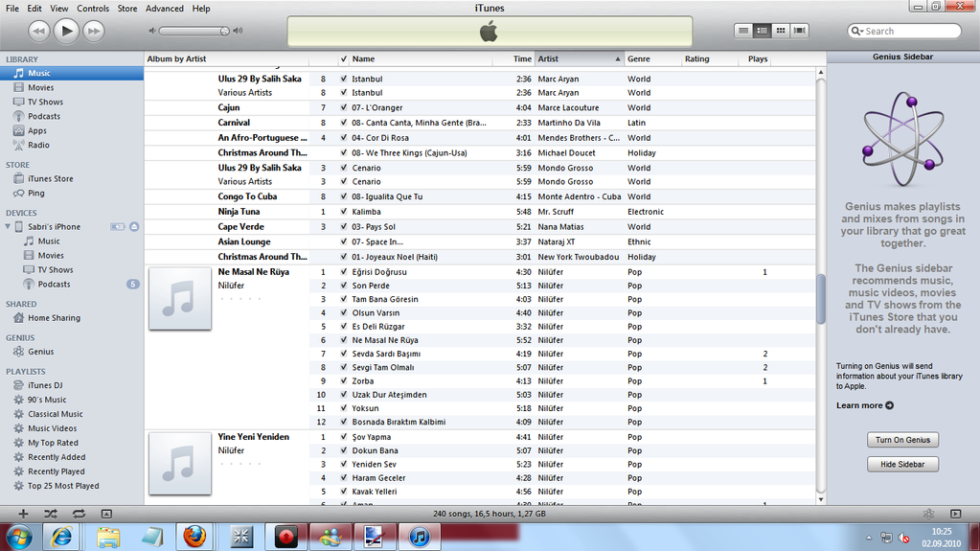Uncheck the song Istanbul by Ulus 29

[x=343, y=79]
